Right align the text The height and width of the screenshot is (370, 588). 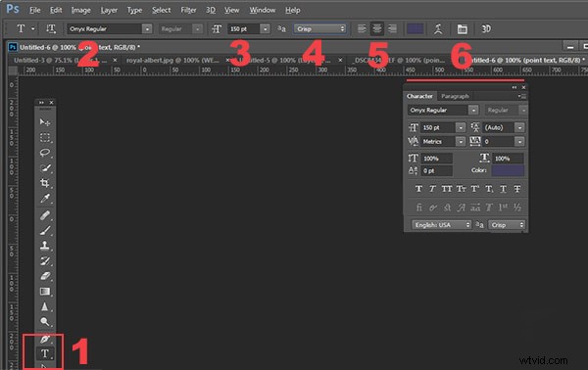tap(392, 28)
